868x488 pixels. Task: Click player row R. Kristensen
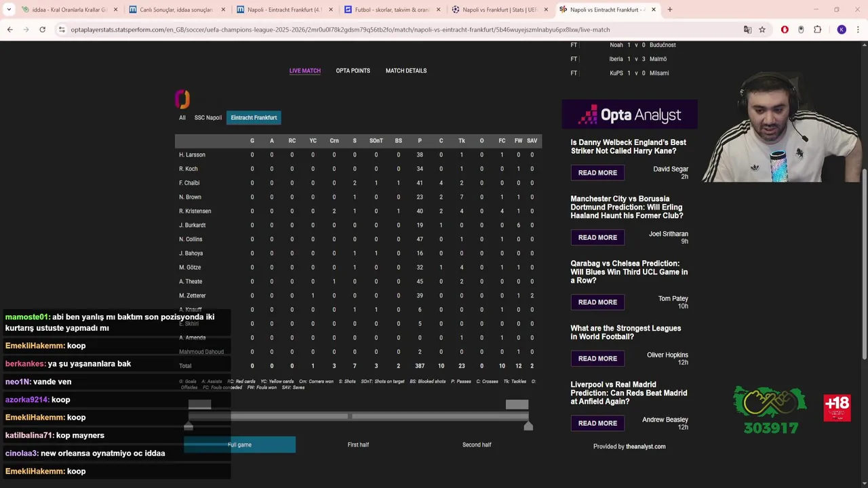[x=357, y=211]
